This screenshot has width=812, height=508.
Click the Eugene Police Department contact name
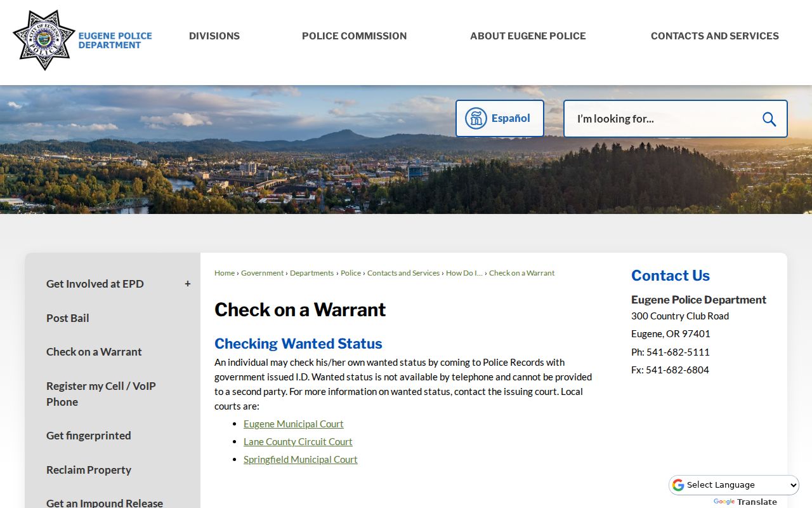pos(699,300)
